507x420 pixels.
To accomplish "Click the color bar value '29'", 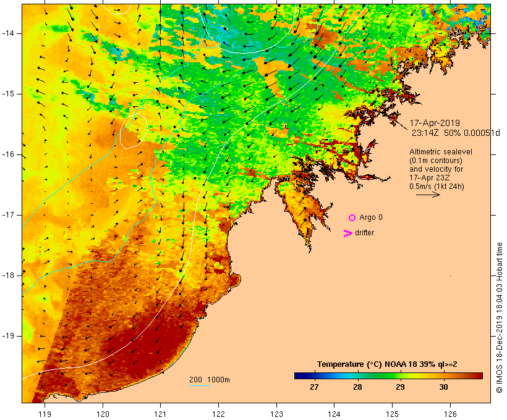I will (x=400, y=387).
